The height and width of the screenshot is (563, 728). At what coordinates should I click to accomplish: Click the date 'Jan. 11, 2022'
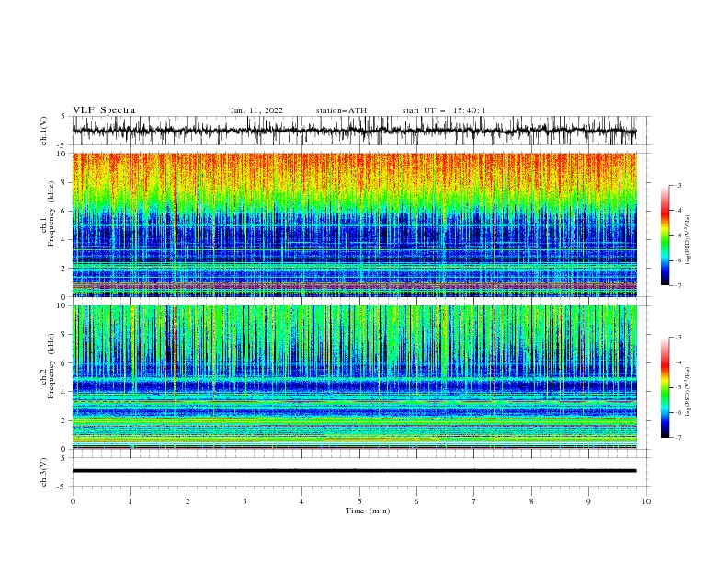point(256,110)
